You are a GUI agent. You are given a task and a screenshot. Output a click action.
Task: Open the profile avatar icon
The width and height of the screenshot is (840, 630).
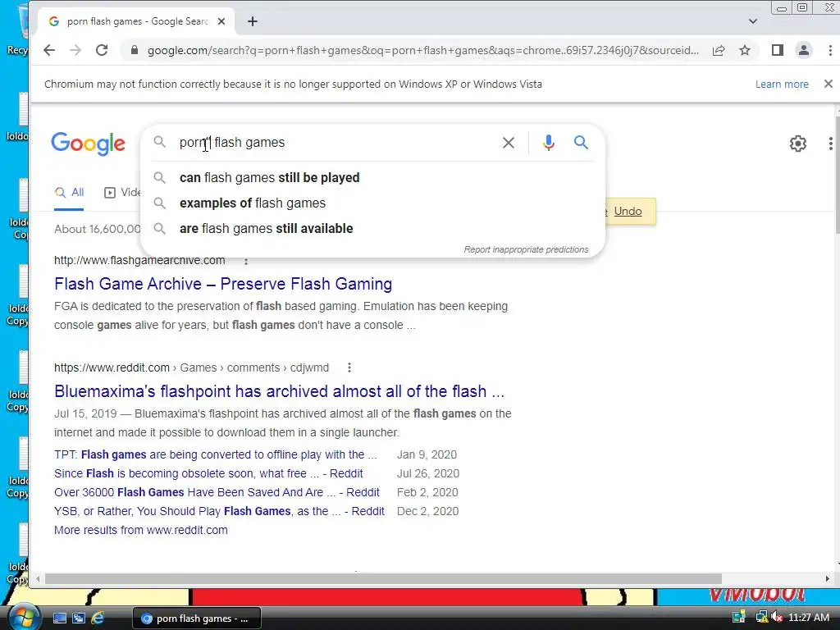pyautogui.click(x=804, y=50)
